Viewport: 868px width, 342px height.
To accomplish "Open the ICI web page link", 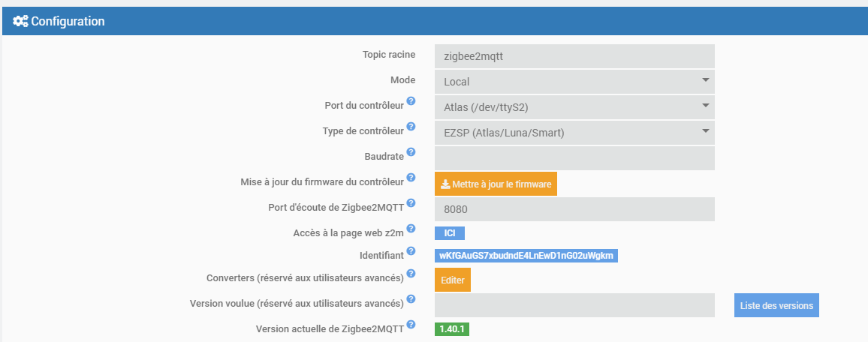I will click(x=450, y=233).
